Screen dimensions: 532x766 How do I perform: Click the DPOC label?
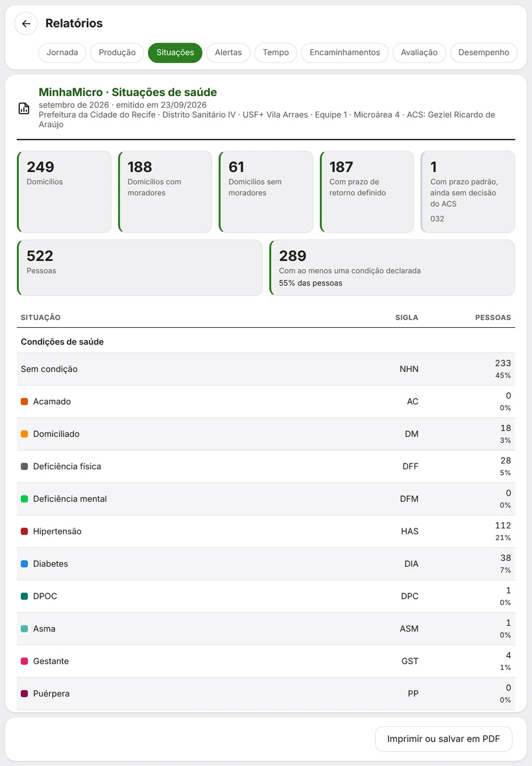(x=45, y=597)
